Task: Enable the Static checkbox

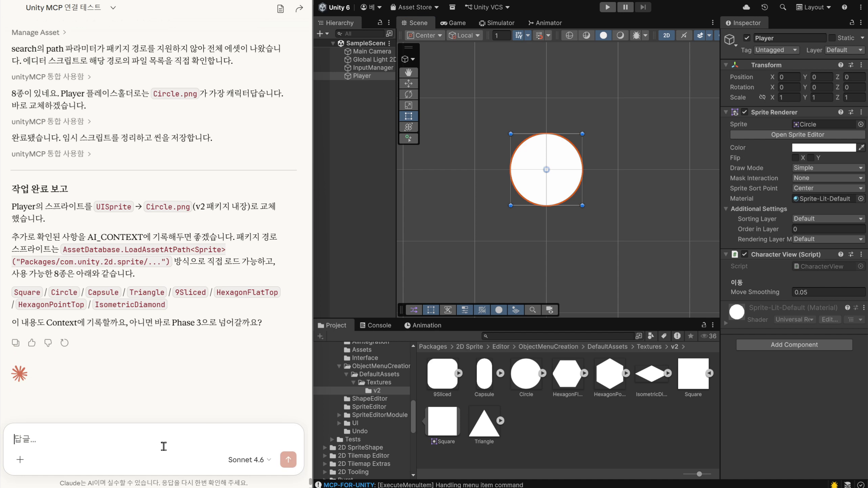Action: (x=832, y=38)
